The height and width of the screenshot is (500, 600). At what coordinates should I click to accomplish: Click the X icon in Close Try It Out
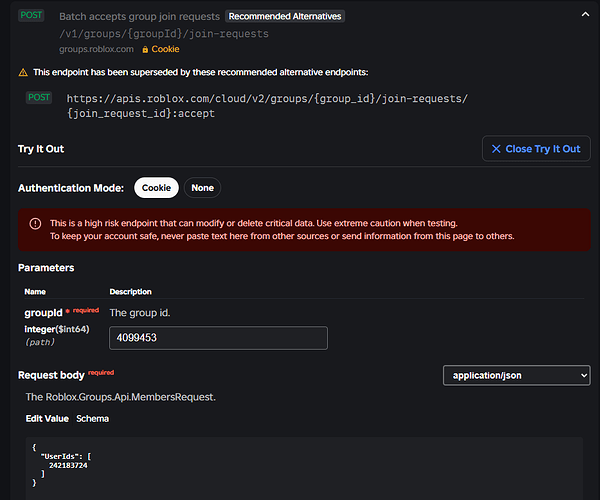pyautogui.click(x=495, y=149)
